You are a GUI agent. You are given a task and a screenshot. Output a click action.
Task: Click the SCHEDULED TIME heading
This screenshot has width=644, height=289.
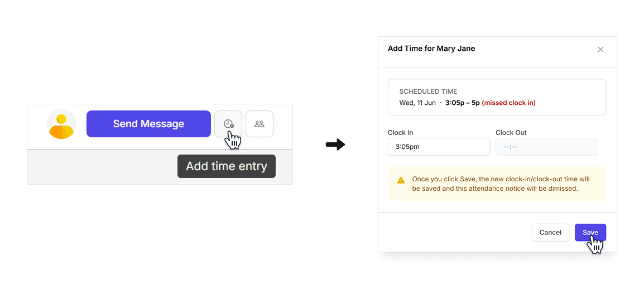point(428,91)
